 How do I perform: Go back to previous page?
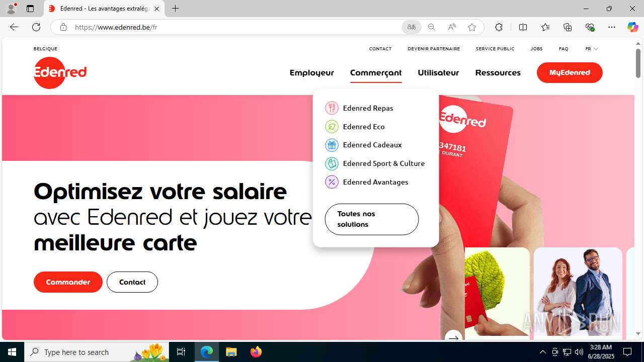tap(14, 27)
